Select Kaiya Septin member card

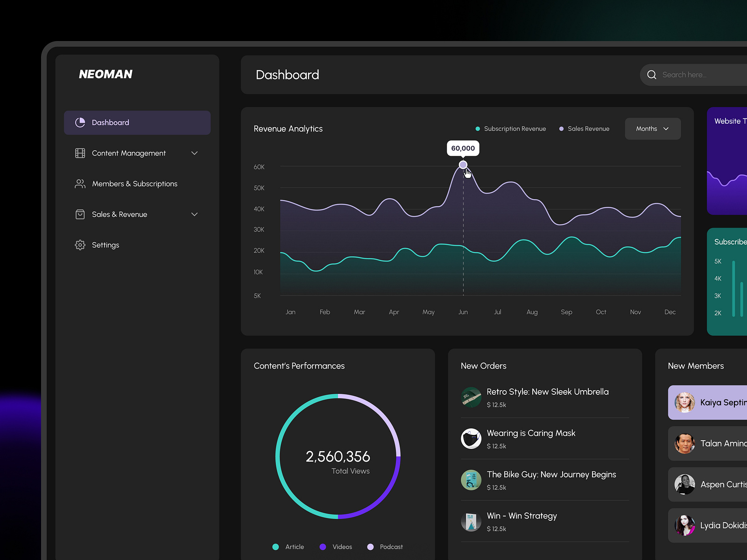click(x=707, y=402)
